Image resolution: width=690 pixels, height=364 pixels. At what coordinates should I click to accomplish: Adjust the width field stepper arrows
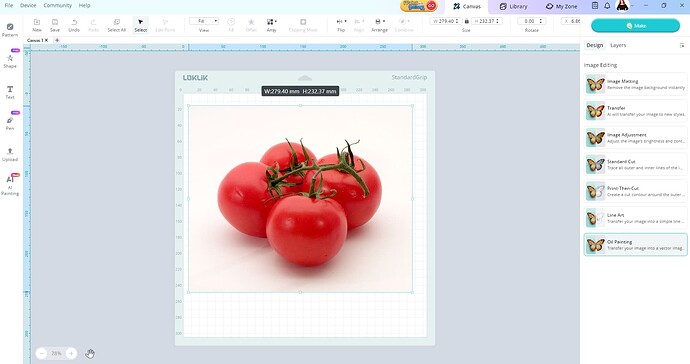457,21
